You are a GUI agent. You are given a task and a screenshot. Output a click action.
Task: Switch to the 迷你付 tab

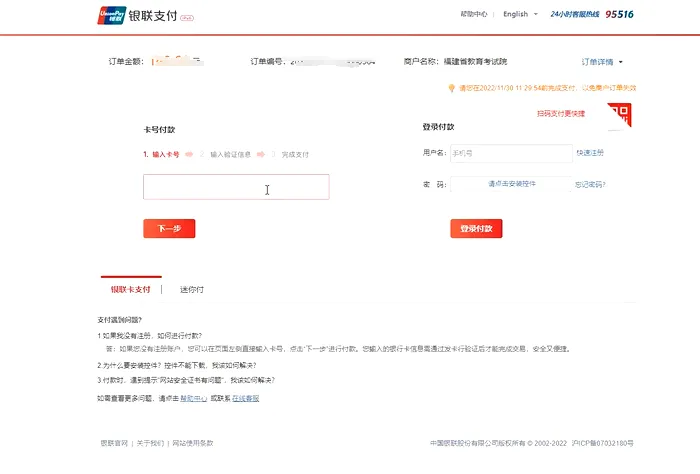tap(192, 290)
